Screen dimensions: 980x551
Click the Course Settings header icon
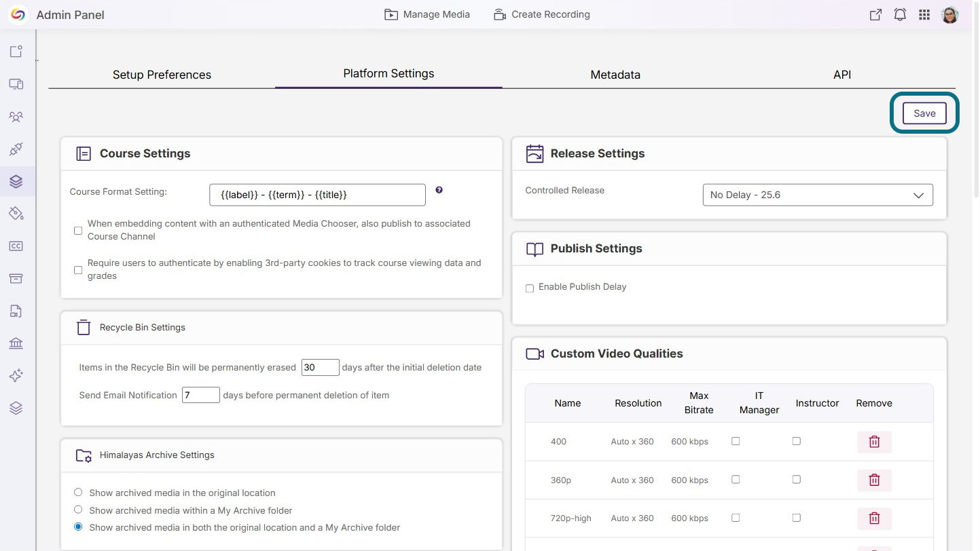(x=84, y=153)
